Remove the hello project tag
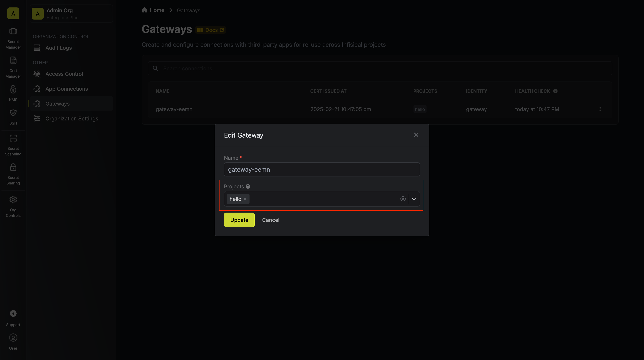This screenshot has height=360, width=644. (x=245, y=199)
